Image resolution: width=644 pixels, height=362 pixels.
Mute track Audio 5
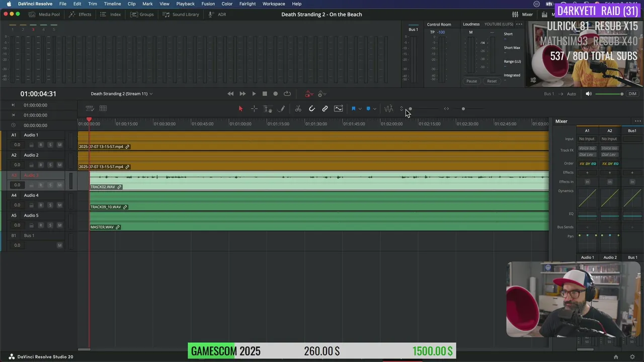click(x=59, y=225)
